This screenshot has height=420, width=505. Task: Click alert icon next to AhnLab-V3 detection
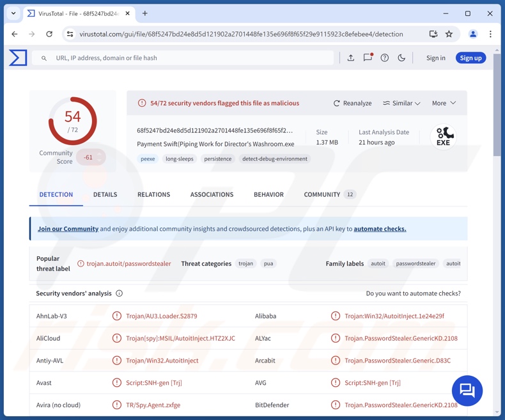(116, 316)
